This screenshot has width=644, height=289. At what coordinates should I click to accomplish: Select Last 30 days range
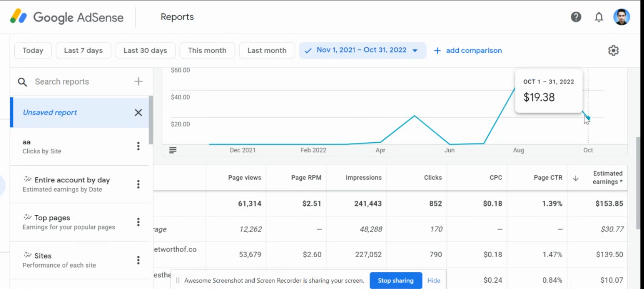pos(145,50)
